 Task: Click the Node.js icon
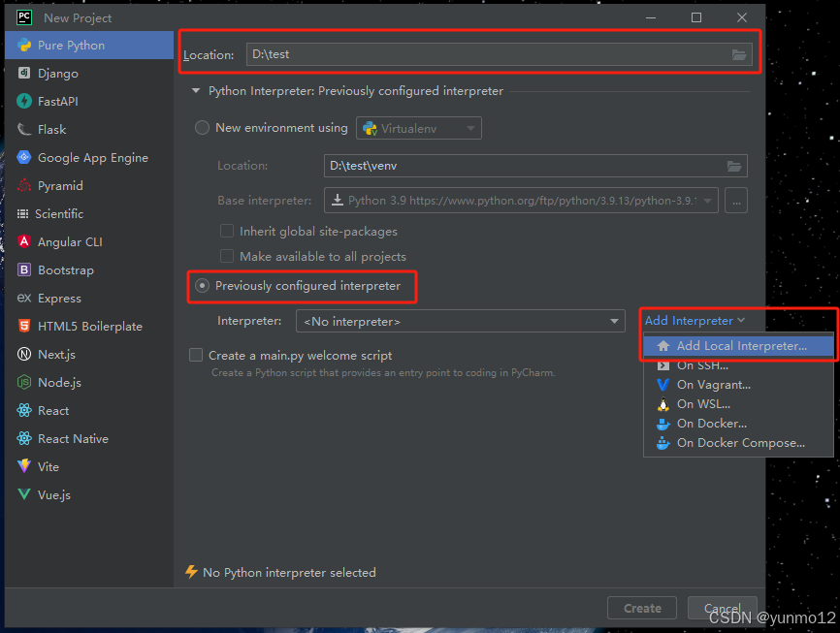pos(24,382)
